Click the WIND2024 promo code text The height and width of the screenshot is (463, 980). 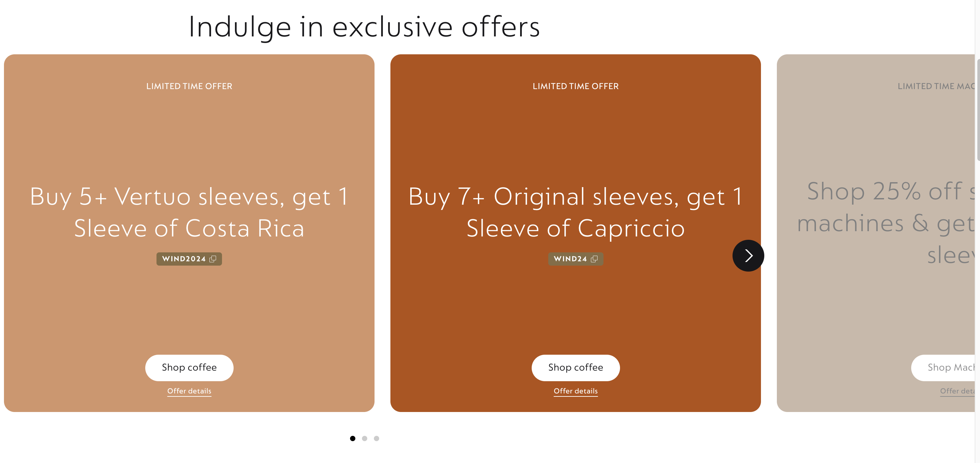[x=184, y=259]
